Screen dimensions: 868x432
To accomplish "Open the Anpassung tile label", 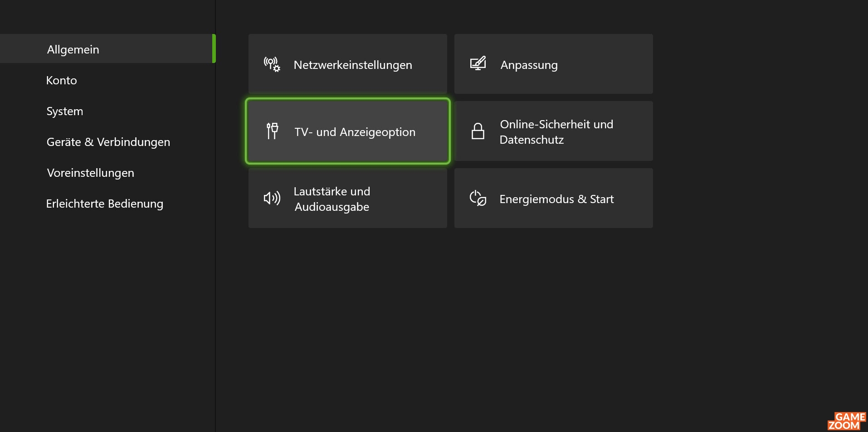I will 529,65.
